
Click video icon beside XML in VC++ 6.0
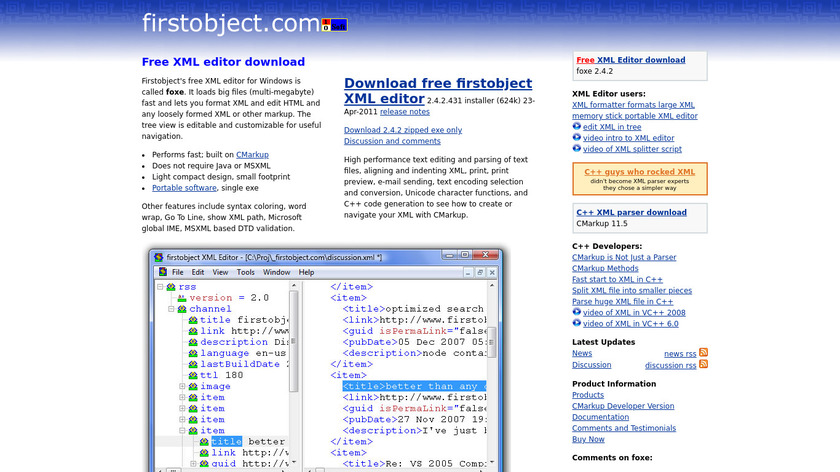pyautogui.click(x=576, y=323)
